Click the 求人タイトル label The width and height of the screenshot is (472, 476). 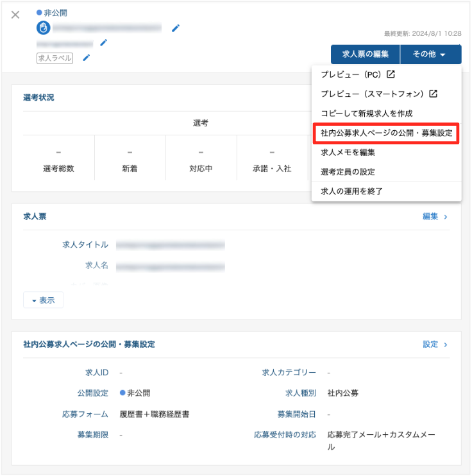[x=85, y=244]
